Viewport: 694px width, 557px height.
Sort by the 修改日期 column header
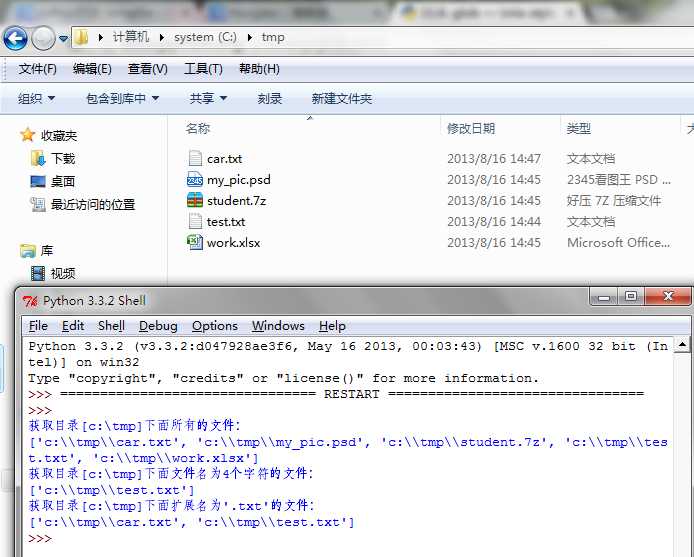tap(470, 128)
